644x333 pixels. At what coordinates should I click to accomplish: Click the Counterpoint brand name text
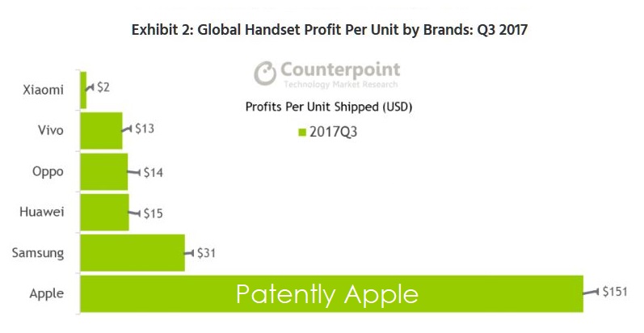(x=338, y=69)
